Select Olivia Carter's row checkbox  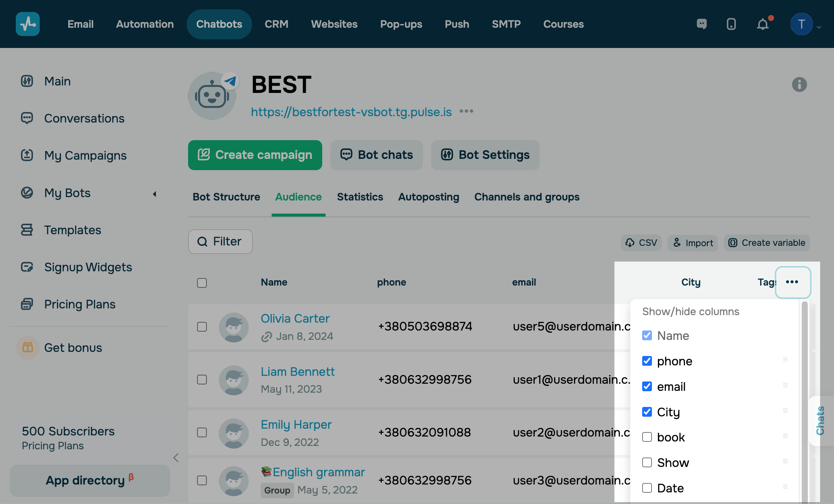tap(202, 327)
